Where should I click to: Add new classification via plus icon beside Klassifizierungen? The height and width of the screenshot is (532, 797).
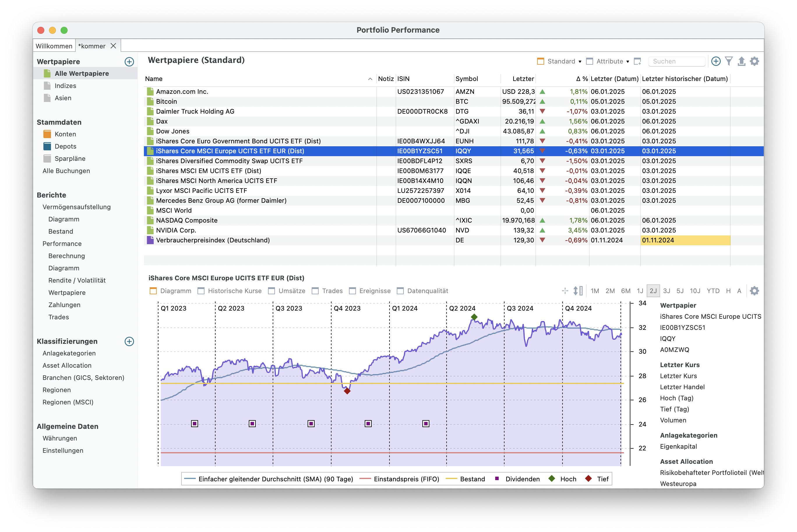(x=129, y=341)
